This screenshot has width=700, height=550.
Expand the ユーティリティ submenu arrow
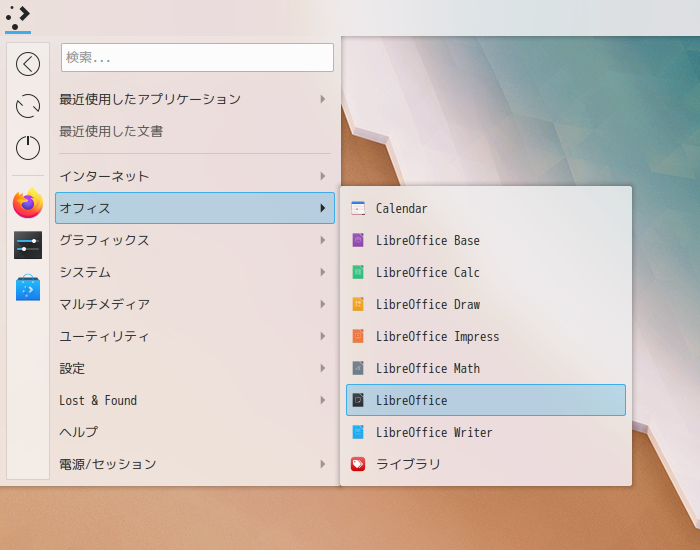click(x=323, y=336)
